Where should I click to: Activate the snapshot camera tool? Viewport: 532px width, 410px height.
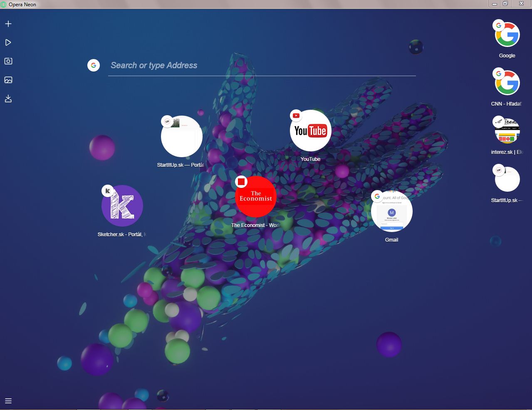pos(8,61)
